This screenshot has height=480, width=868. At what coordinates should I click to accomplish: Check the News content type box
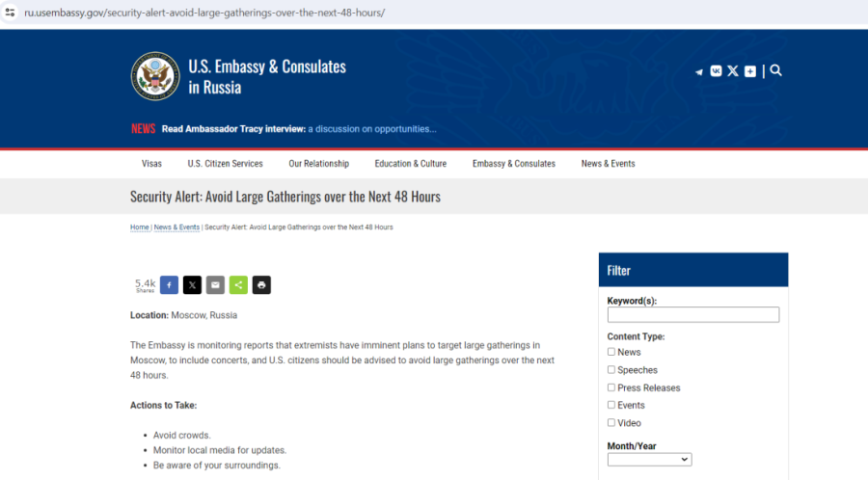(x=611, y=352)
